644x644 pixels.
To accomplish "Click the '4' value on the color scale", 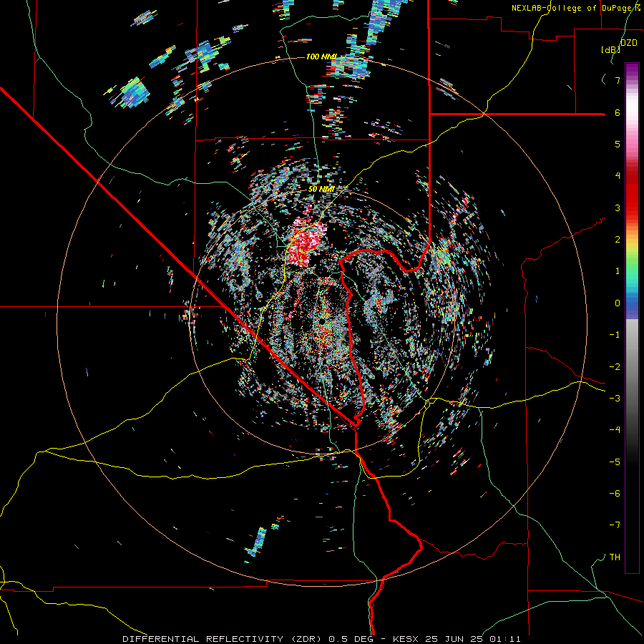I will [x=618, y=176].
